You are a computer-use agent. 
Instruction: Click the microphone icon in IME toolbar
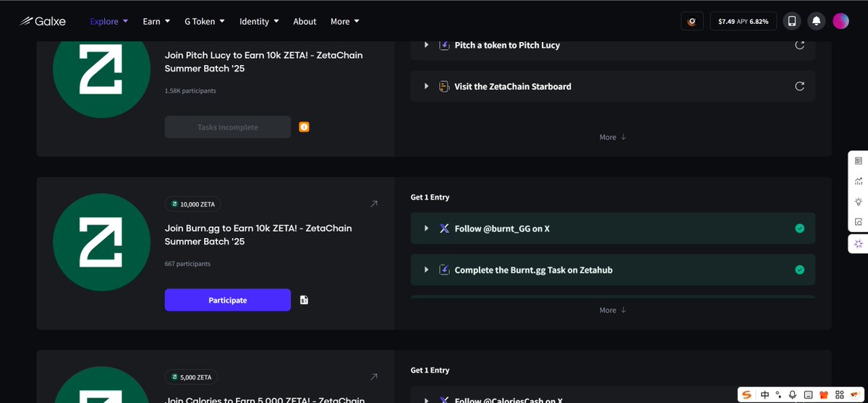(x=793, y=394)
